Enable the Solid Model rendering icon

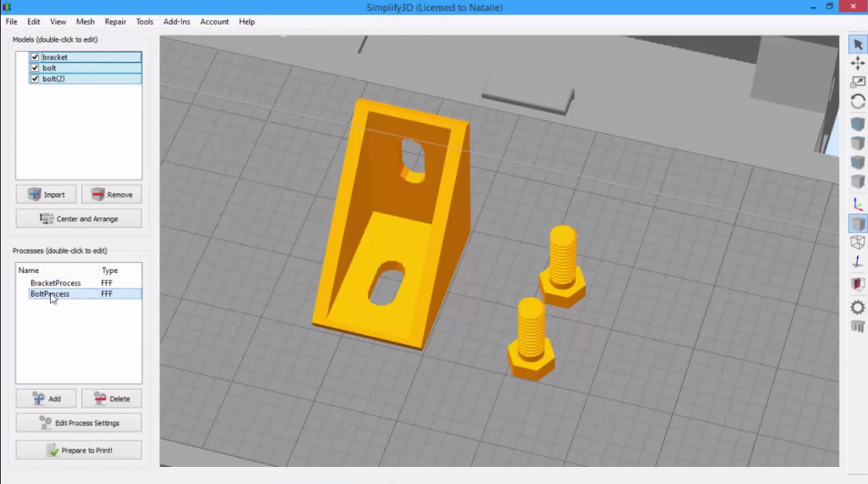pos(858,224)
